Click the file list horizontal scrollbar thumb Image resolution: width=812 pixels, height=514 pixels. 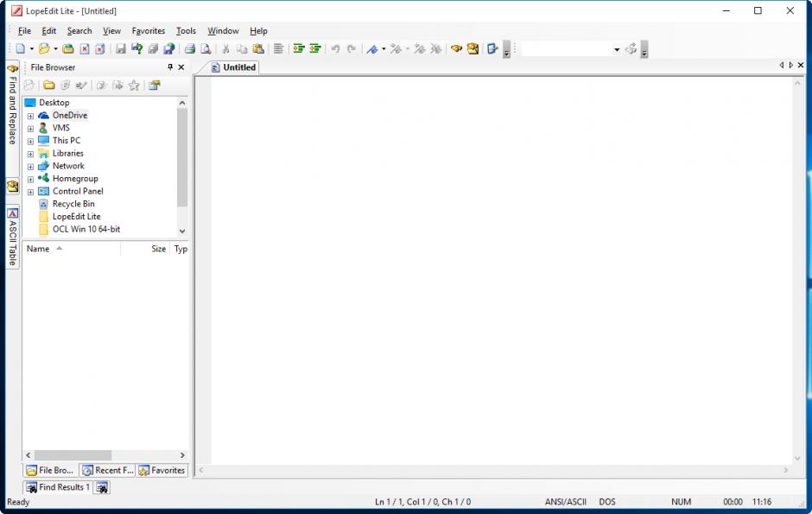pyautogui.click(x=73, y=455)
